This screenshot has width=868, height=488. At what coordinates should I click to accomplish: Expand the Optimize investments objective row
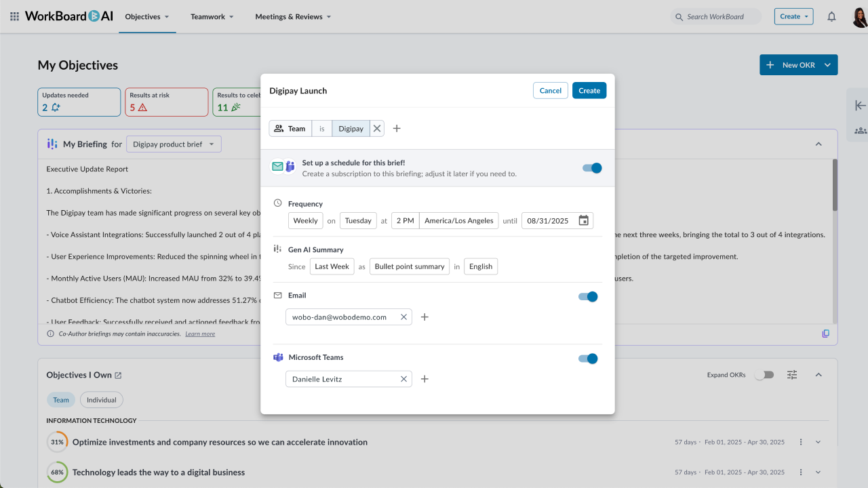[x=818, y=442]
